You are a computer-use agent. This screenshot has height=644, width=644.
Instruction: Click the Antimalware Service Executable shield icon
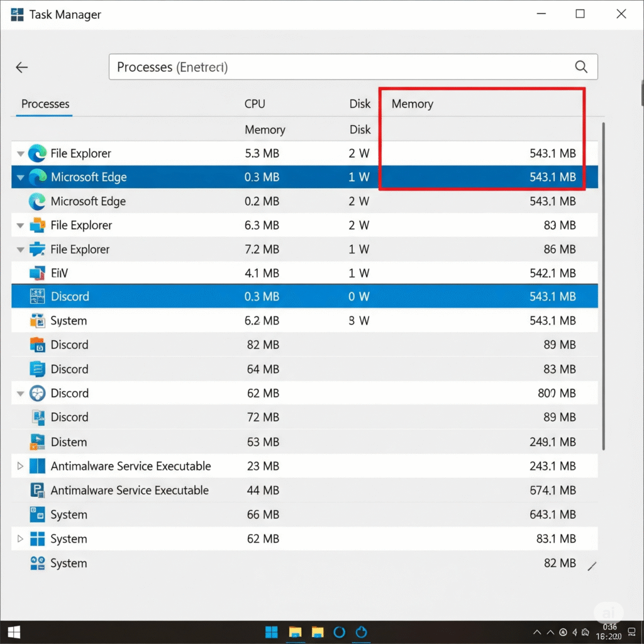tap(36, 465)
